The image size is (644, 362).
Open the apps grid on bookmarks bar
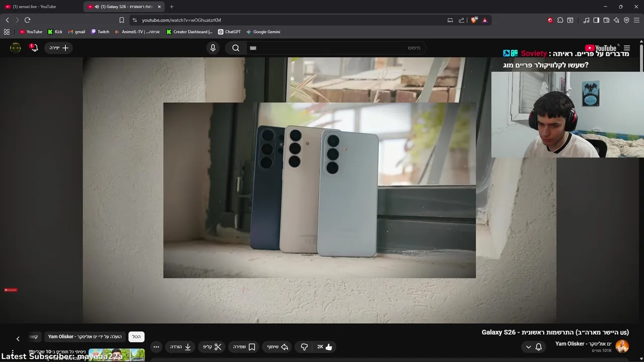click(7, 32)
